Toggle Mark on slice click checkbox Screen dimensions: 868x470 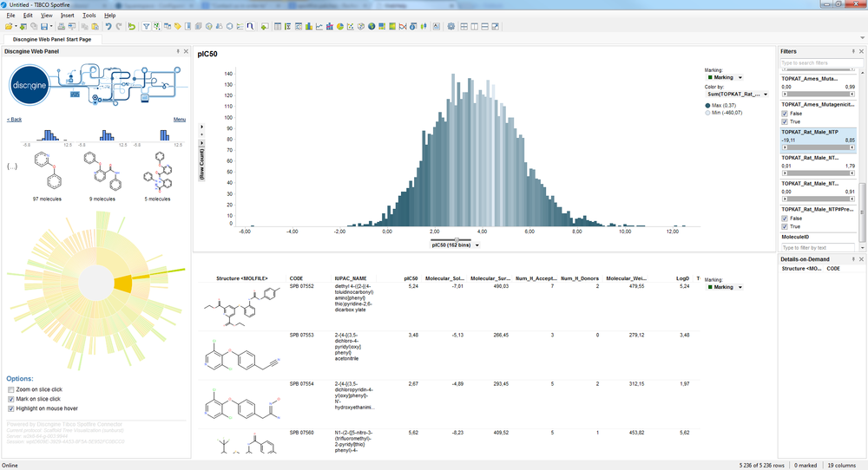pos(10,399)
